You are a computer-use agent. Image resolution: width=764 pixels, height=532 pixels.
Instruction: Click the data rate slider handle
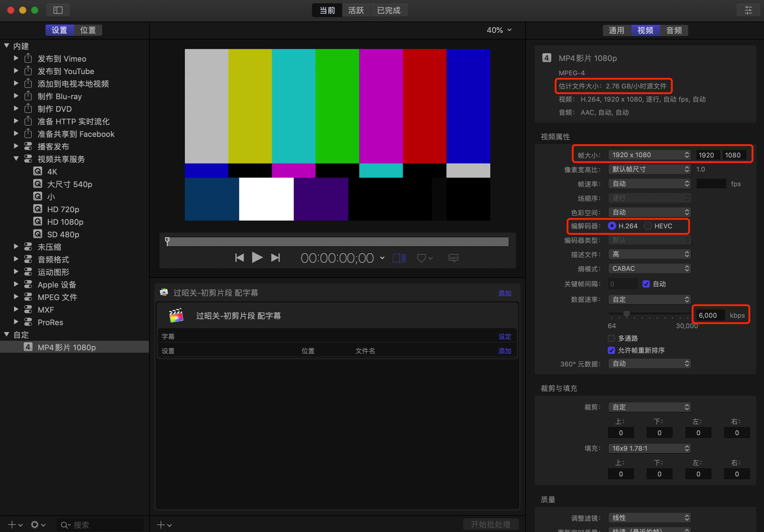(x=627, y=314)
